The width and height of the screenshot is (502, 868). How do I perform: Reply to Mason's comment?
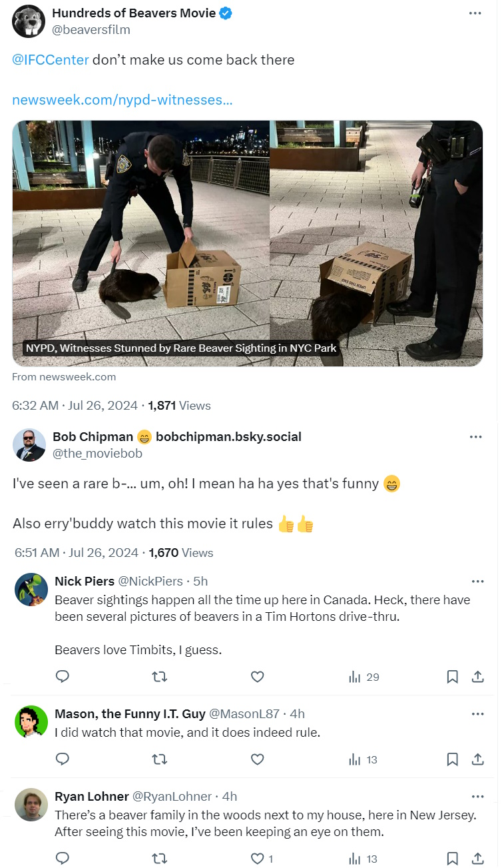click(x=63, y=759)
